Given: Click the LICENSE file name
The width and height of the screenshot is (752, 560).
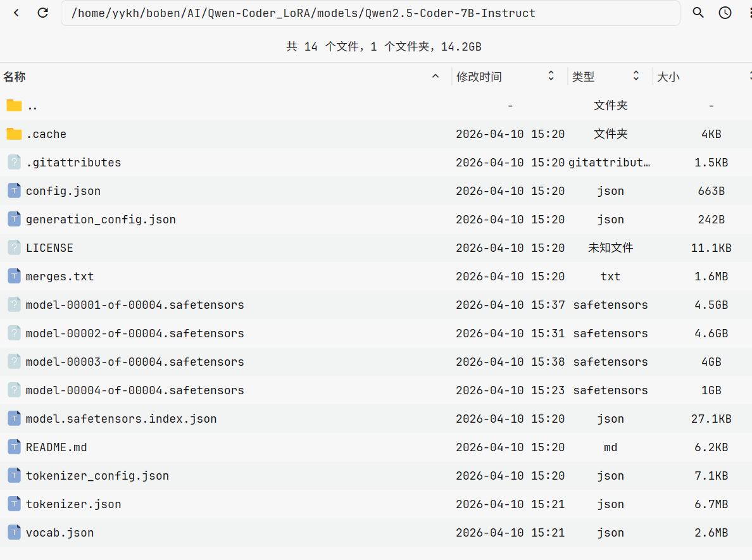Looking at the screenshot, I should (x=49, y=248).
